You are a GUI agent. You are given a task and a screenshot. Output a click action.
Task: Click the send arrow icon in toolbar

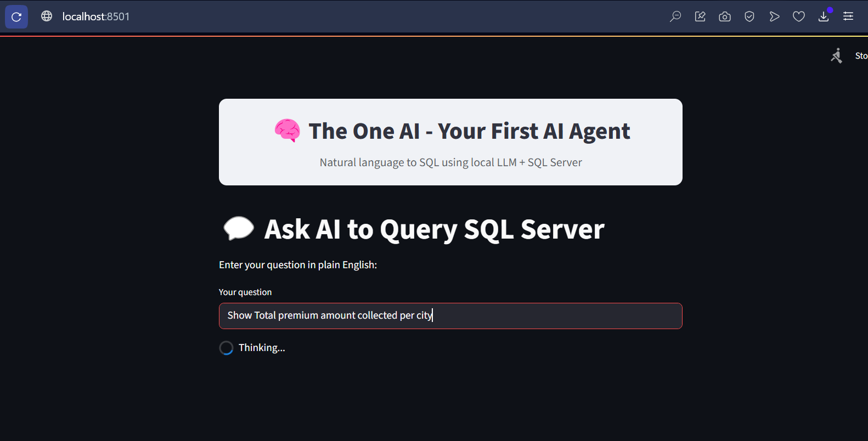774,16
